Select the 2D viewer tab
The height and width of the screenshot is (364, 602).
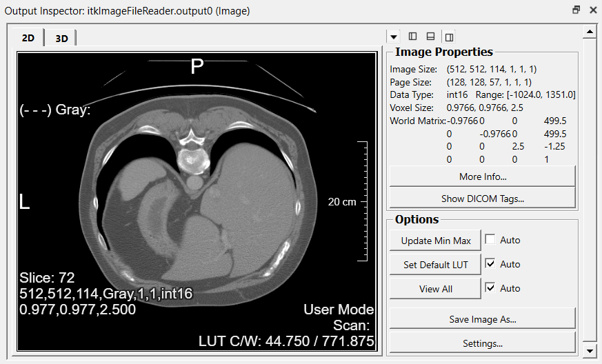pyautogui.click(x=28, y=38)
